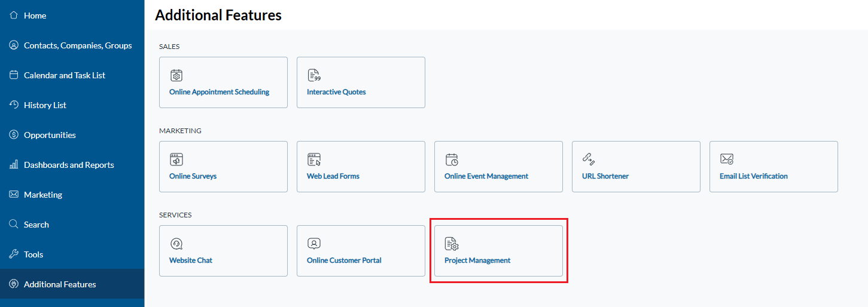The width and height of the screenshot is (868, 307).
Task: Click the Additional Features plug icon
Action: point(14,284)
